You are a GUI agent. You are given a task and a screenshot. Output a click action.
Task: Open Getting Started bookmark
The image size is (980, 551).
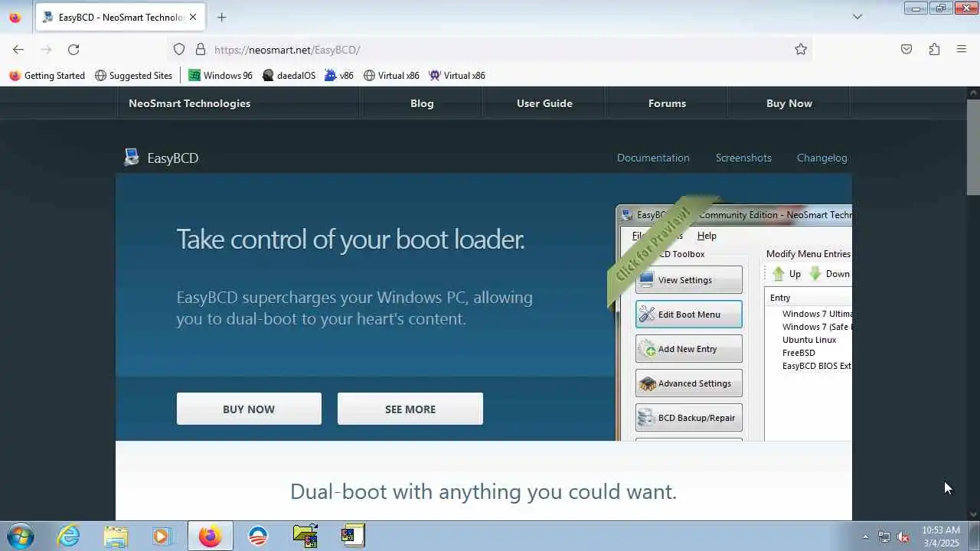47,75
